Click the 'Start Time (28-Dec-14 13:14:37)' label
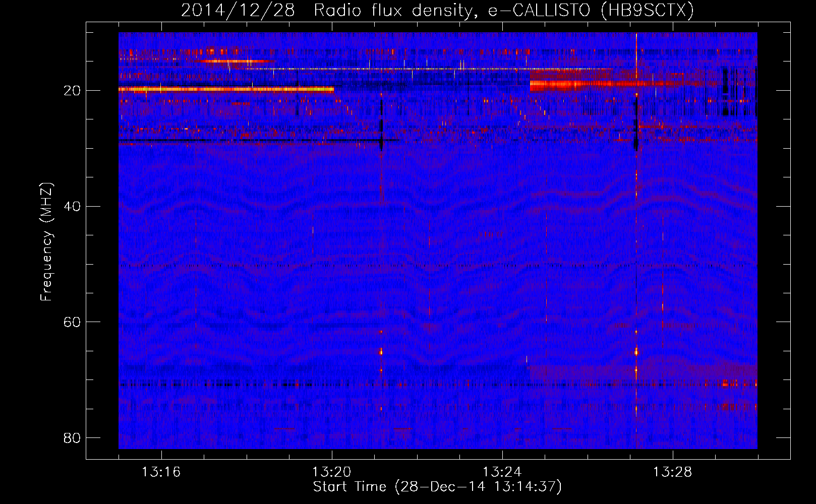The width and height of the screenshot is (816, 504). coord(437,487)
